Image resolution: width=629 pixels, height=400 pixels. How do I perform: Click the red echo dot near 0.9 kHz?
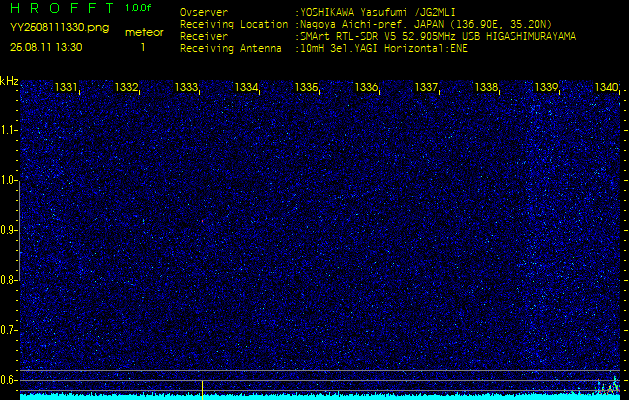[203, 221]
